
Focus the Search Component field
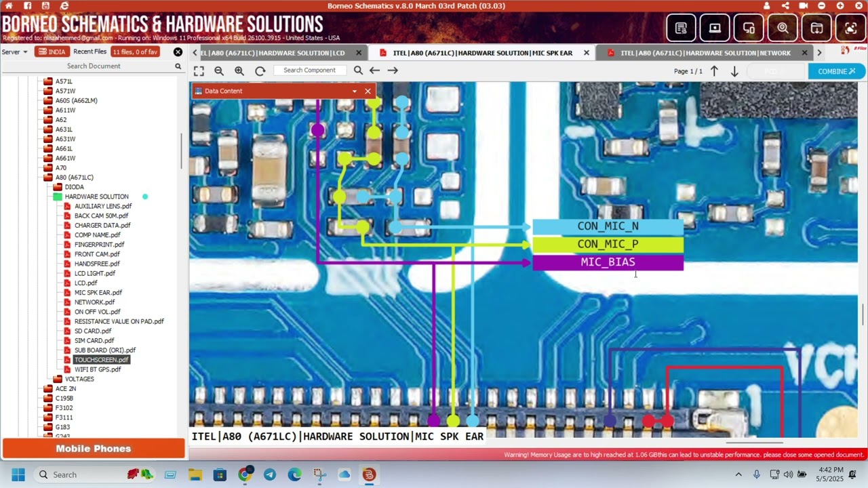309,70
